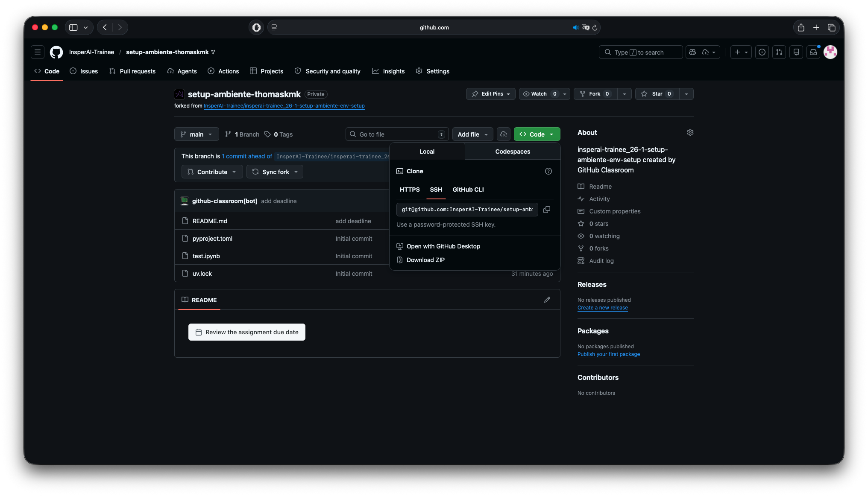The image size is (868, 496).
Task: Open the Watch dropdown
Action: point(544,94)
